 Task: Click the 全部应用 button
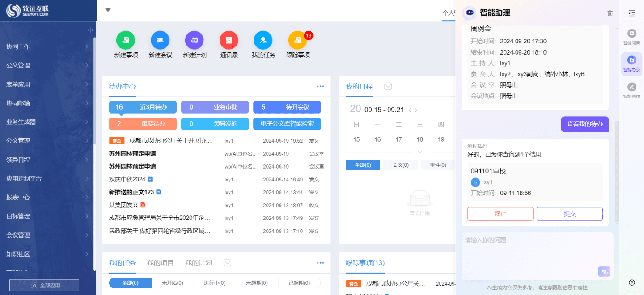[44, 285]
